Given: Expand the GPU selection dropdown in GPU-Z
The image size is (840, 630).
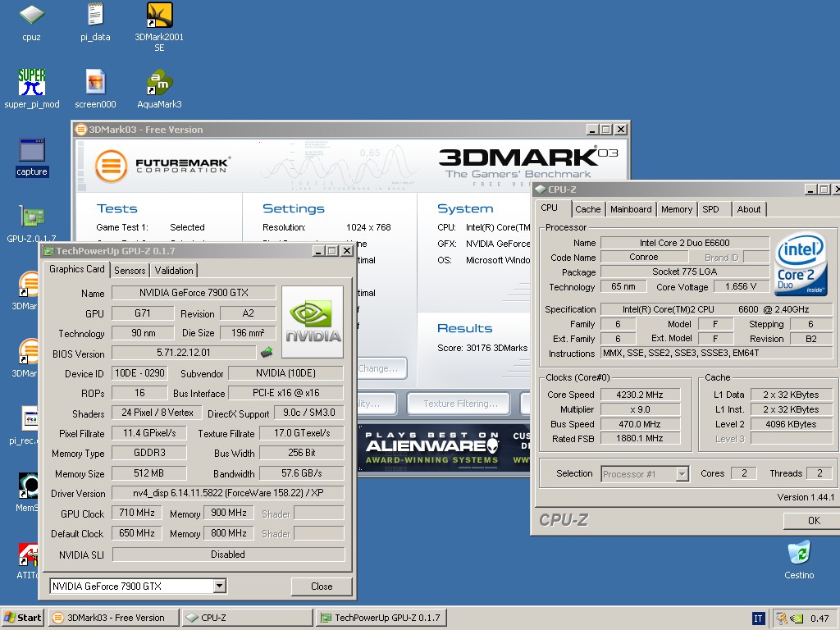Looking at the screenshot, I should (x=219, y=586).
